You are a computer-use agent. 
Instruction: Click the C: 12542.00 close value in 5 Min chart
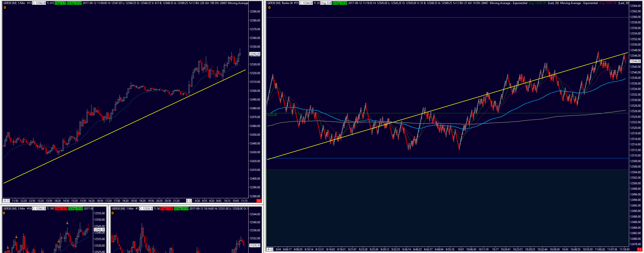[x=39, y=3]
